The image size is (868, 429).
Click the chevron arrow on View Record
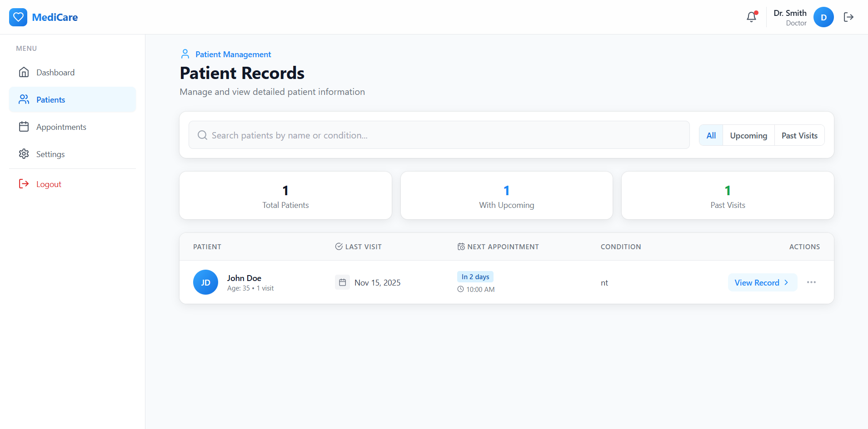click(786, 282)
